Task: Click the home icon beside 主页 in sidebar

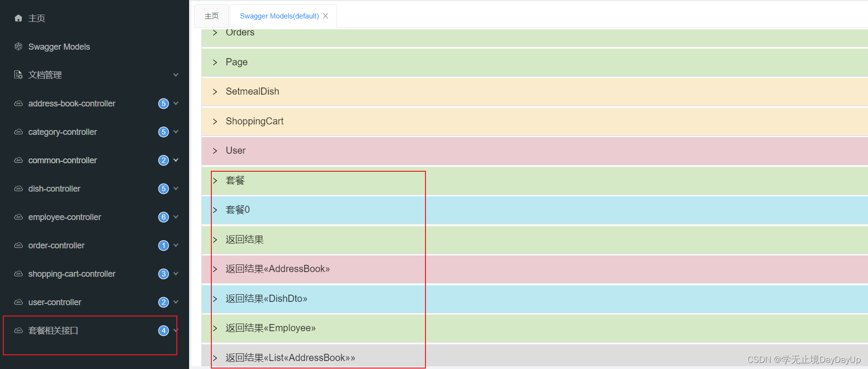Action: (x=18, y=18)
